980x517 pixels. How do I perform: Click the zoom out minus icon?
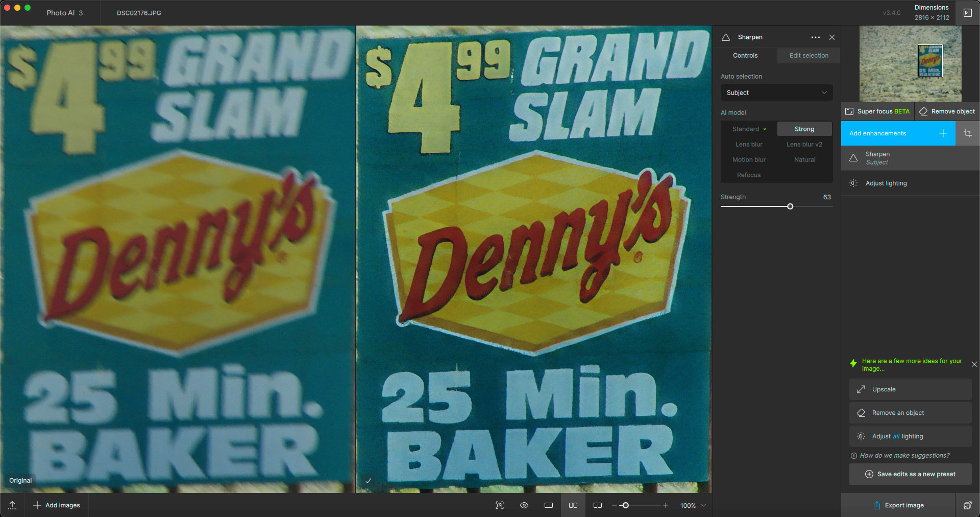[615, 505]
